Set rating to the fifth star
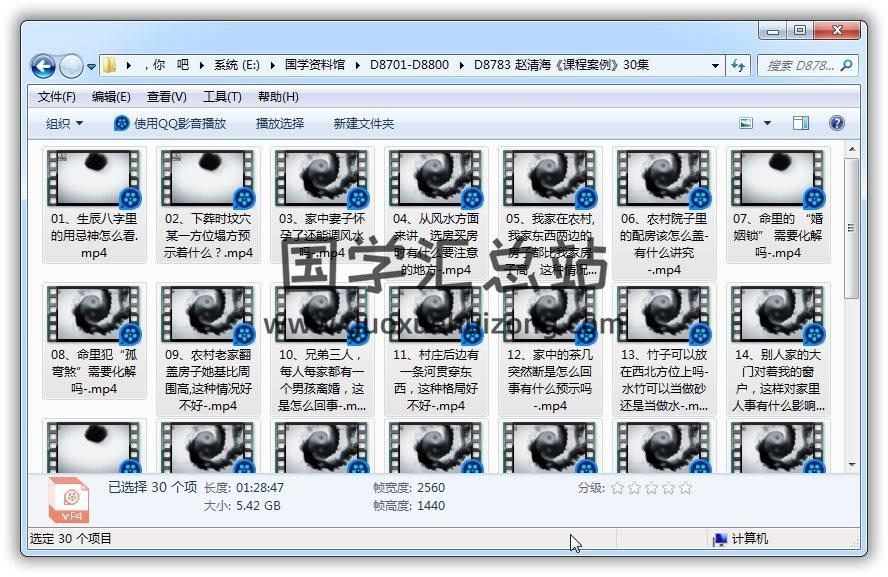 tap(685, 488)
